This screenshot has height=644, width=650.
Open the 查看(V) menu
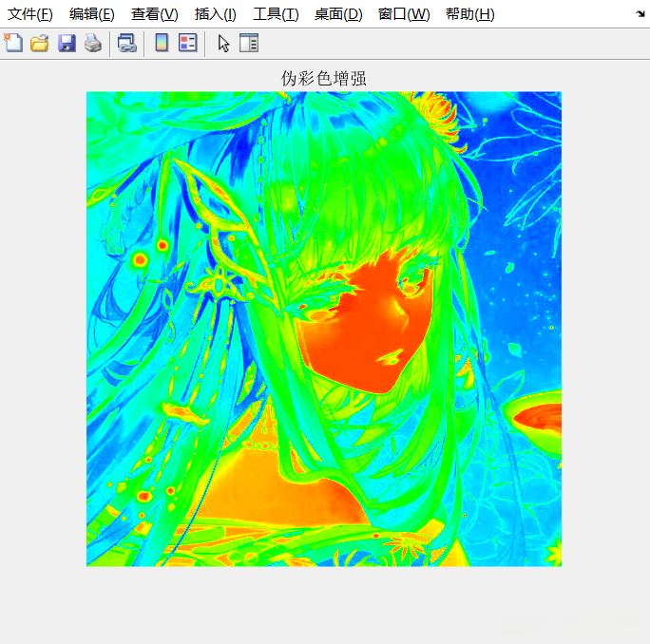(x=155, y=14)
